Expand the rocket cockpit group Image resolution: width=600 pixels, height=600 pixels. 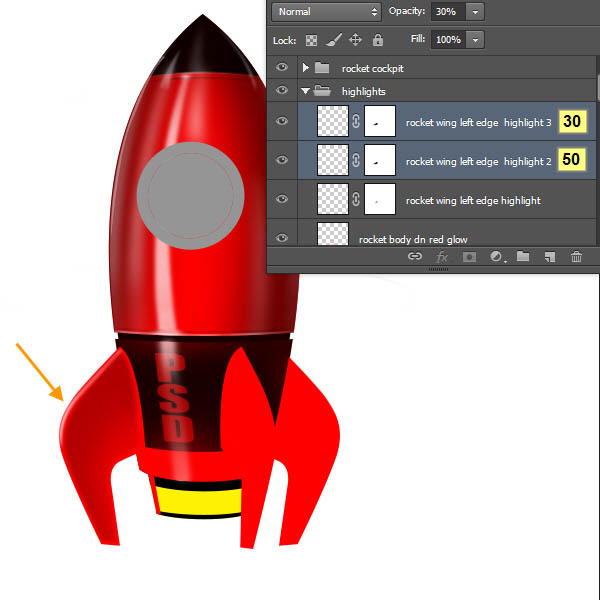click(x=306, y=68)
